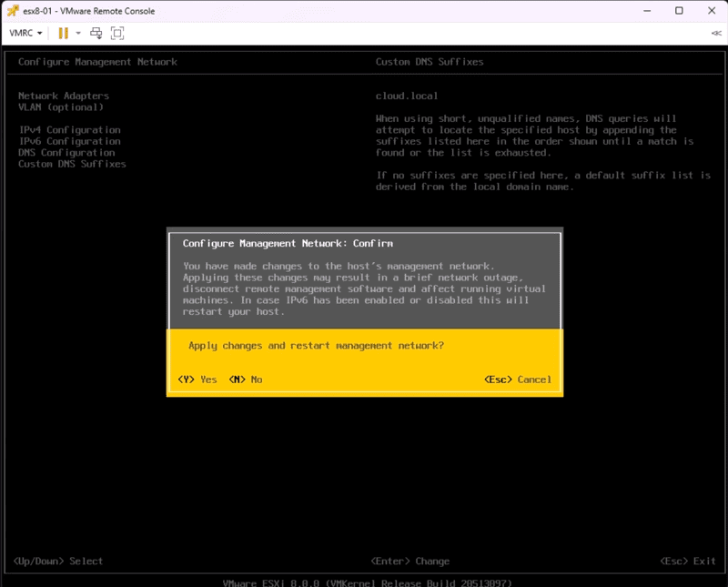The image size is (728, 587).
Task: Maximize the VMware Remote Console window
Action: [679, 11]
